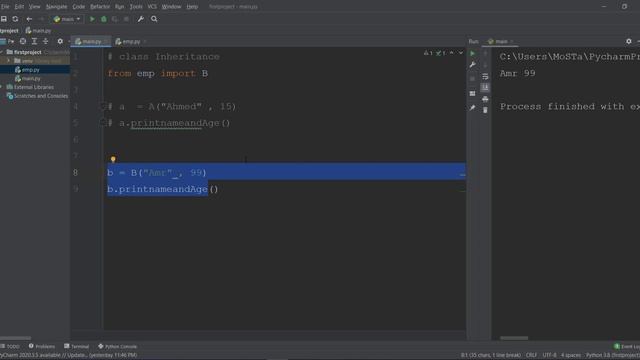Rerun main in the Run panel
The width and height of the screenshot is (640, 360).
point(473,53)
